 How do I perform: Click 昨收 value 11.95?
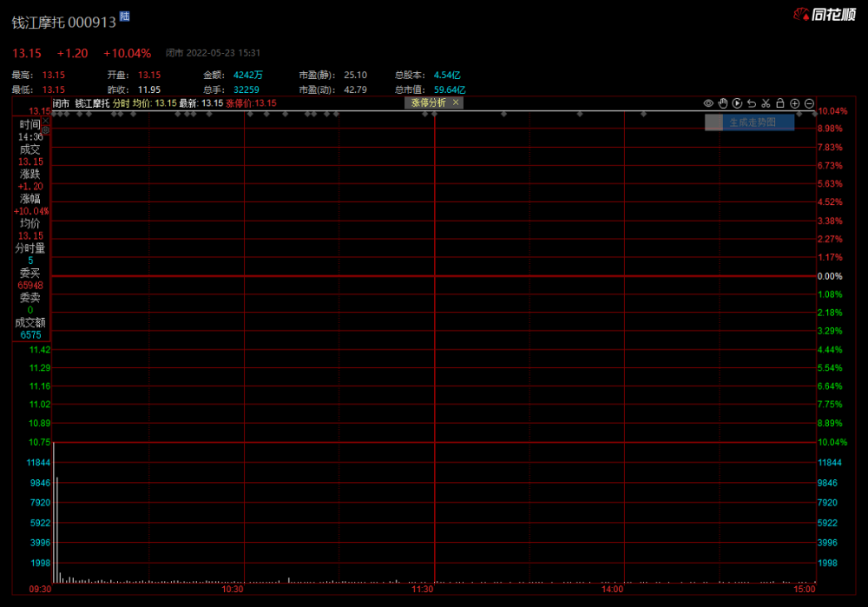click(x=149, y=89)
